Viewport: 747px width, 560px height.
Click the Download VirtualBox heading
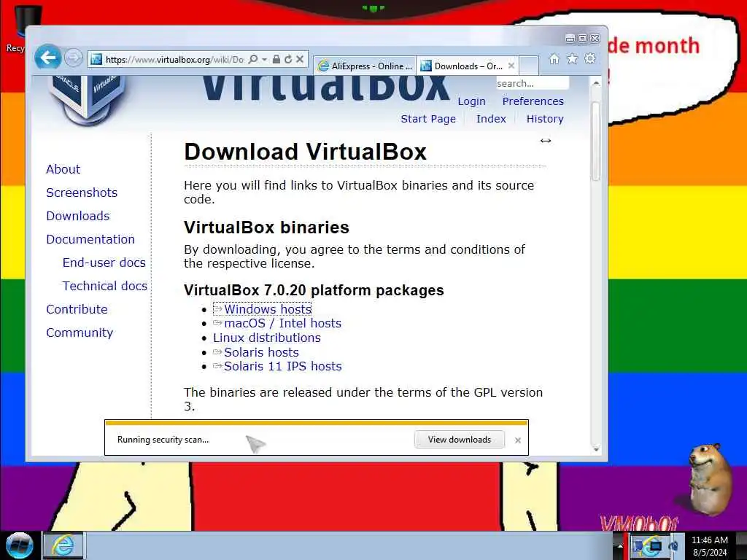tap(305, 152)
